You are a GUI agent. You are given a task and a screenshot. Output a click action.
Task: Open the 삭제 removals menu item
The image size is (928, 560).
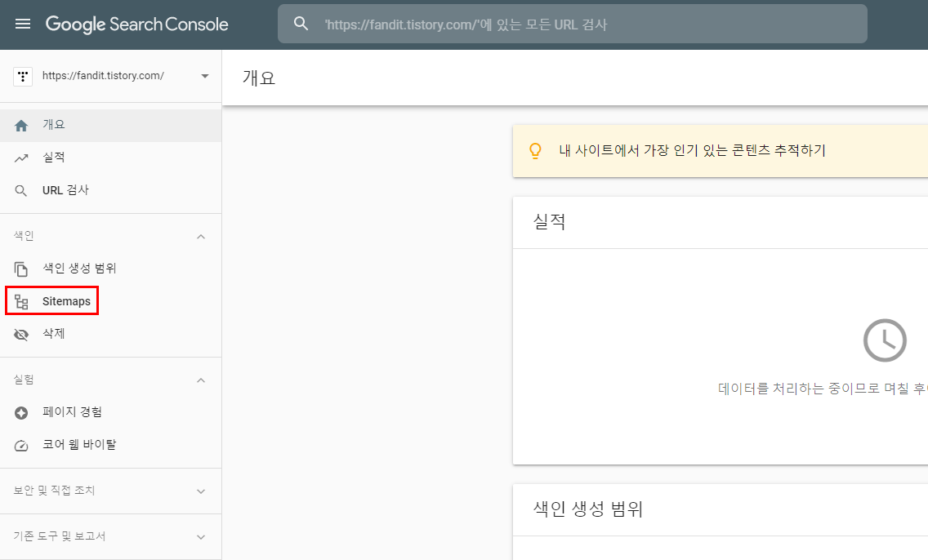(110, 334)
